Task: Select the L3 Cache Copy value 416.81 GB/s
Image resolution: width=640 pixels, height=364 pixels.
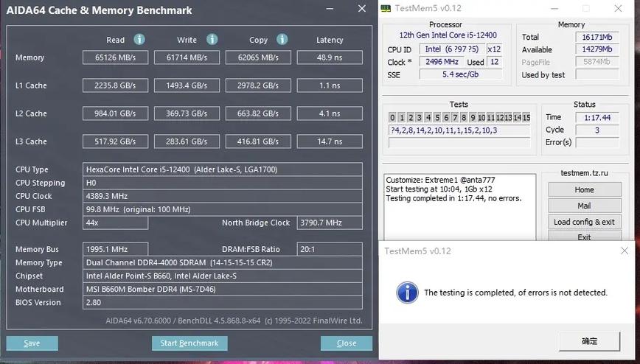Action: pos(258,141)
